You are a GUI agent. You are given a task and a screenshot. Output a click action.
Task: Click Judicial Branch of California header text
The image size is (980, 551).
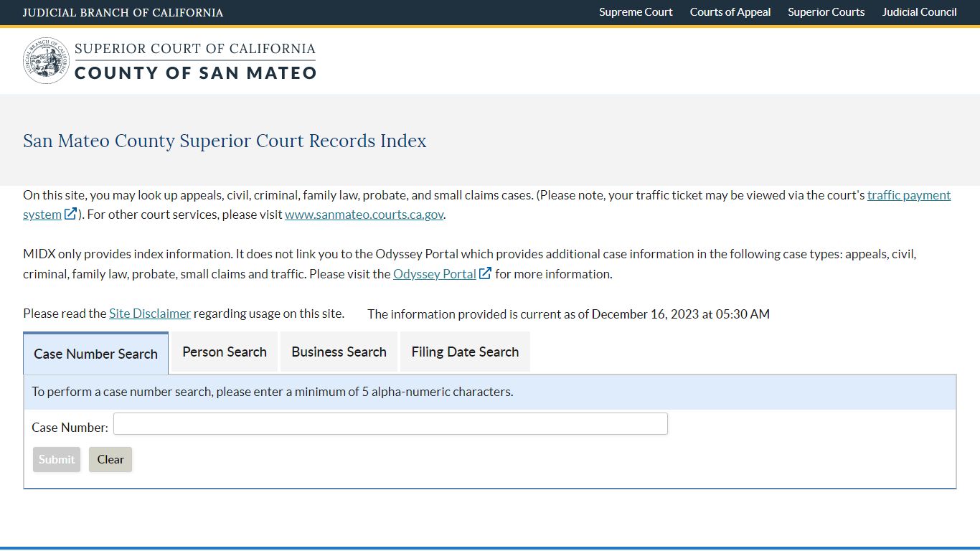click(x=123, y=13)
